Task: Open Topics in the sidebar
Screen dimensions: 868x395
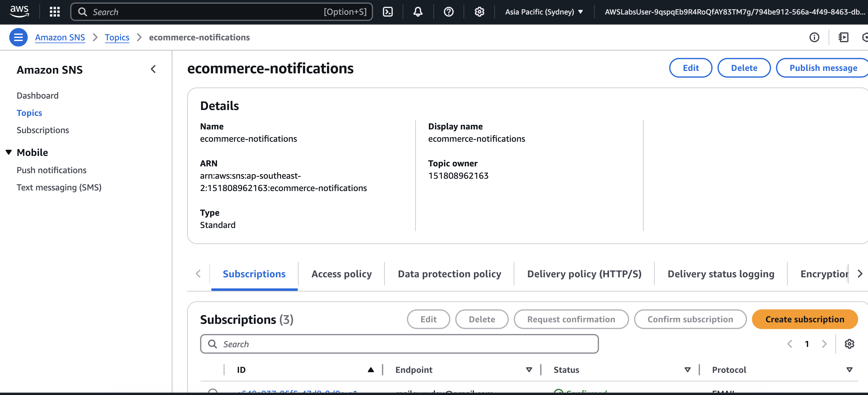Action: (29, 113)
